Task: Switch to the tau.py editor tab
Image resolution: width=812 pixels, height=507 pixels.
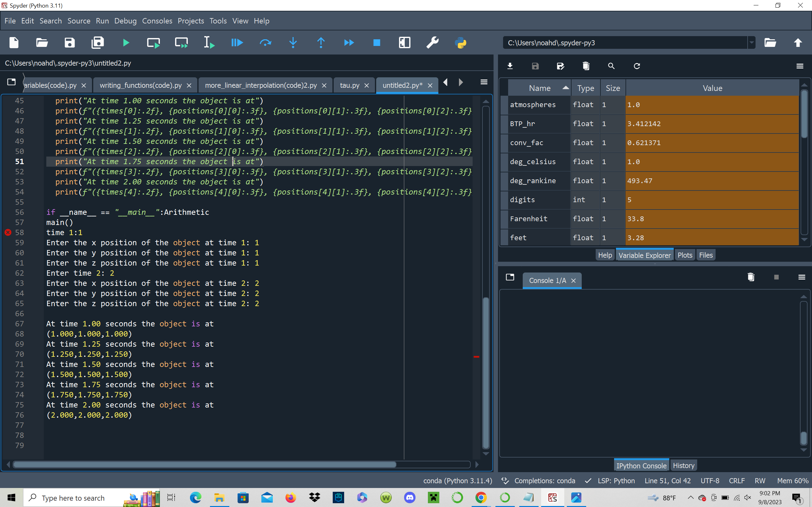Action: click(349, 86)
